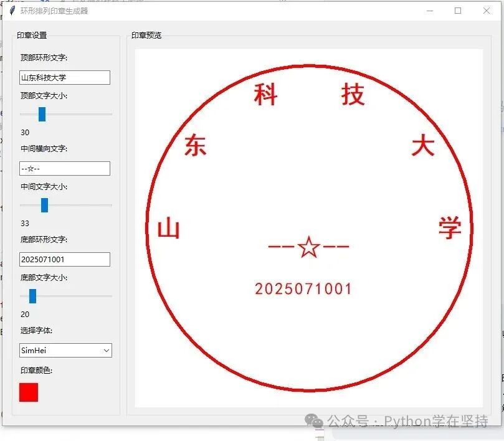The height and width of the screenshot is (441, 504).
Task: Click the 2025071001 text in stamp preview
Action: 303,288
